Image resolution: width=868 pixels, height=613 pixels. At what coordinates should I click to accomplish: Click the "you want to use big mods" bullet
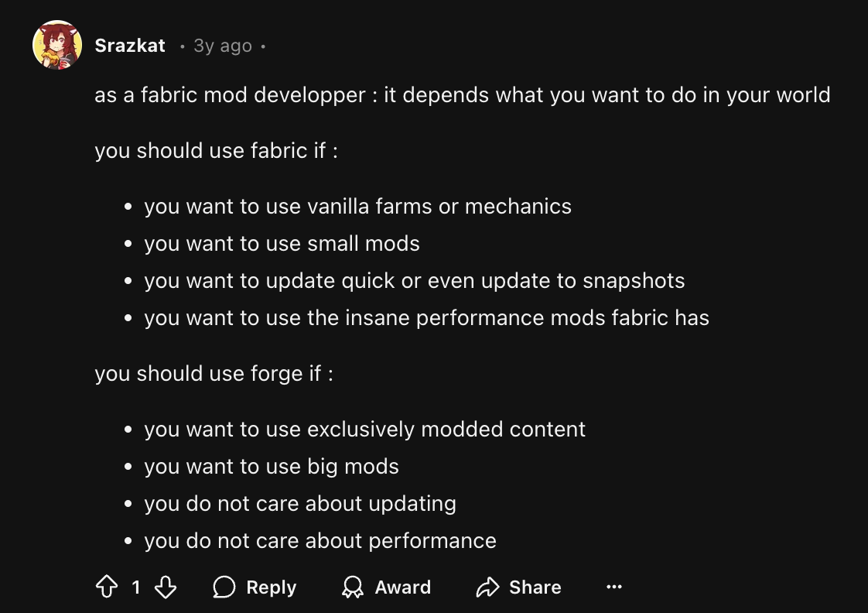point(271,467)
